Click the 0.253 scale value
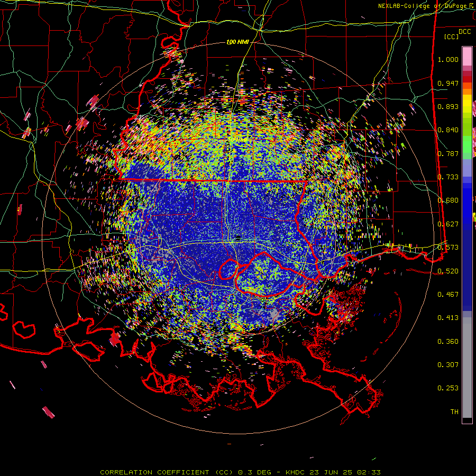This screenshot has width=476, height=476. click(448, 388)
